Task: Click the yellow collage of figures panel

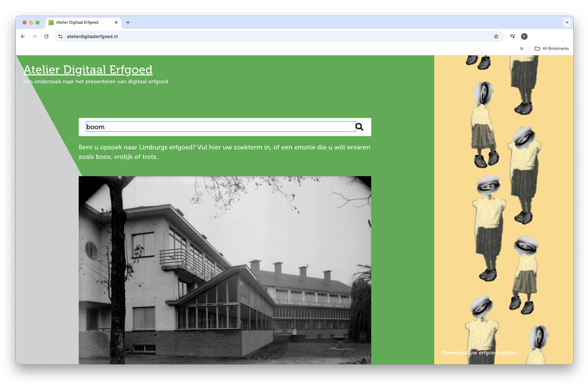Action: point(503,206)
